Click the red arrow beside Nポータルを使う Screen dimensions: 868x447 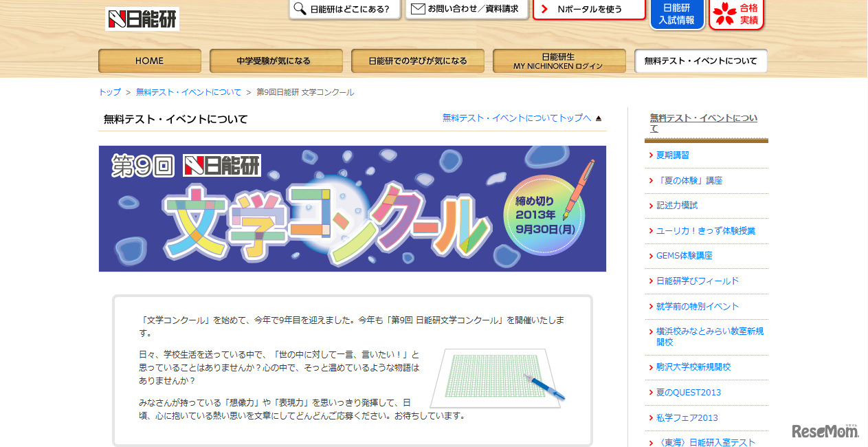click(544, 10)
